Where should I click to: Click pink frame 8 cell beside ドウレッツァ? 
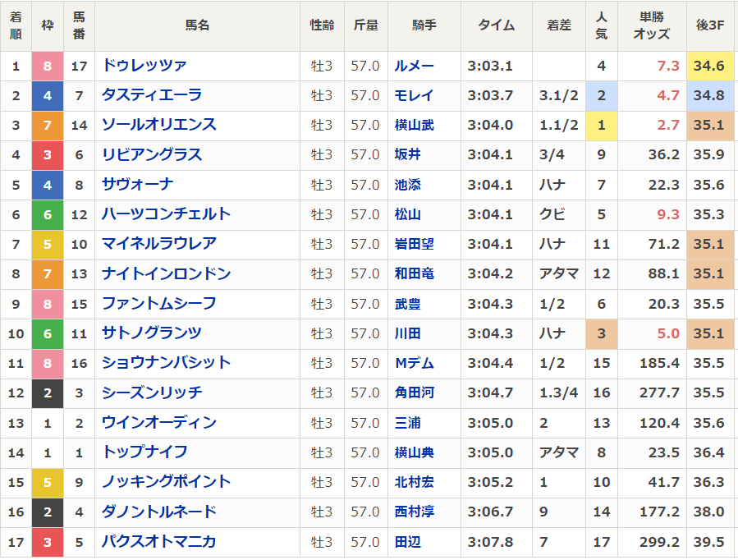click(x=48, y=66)
